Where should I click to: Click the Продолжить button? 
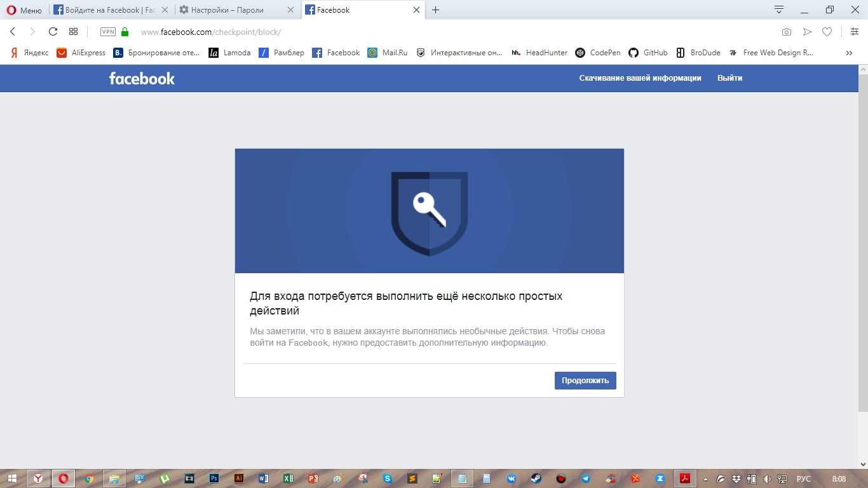coord(585,381)
